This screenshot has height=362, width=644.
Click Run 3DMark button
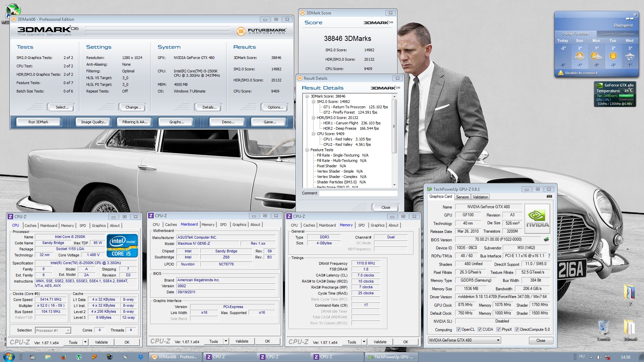click(x=38, y=122)
